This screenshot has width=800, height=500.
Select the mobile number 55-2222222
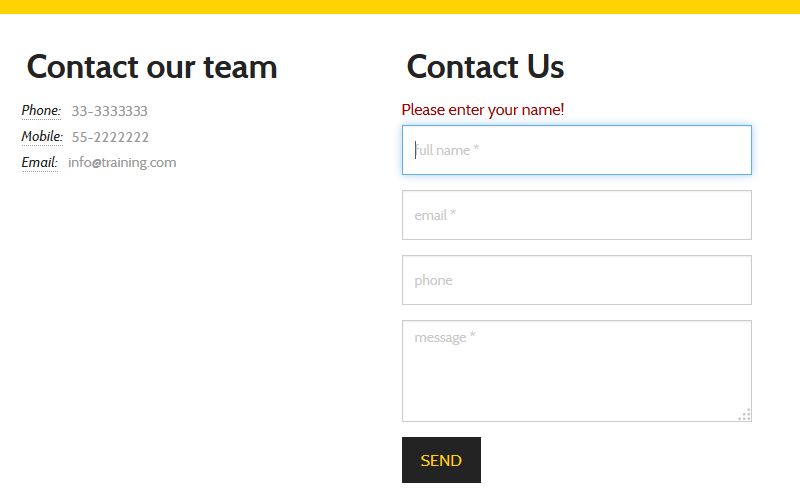(x=110, y=137)
